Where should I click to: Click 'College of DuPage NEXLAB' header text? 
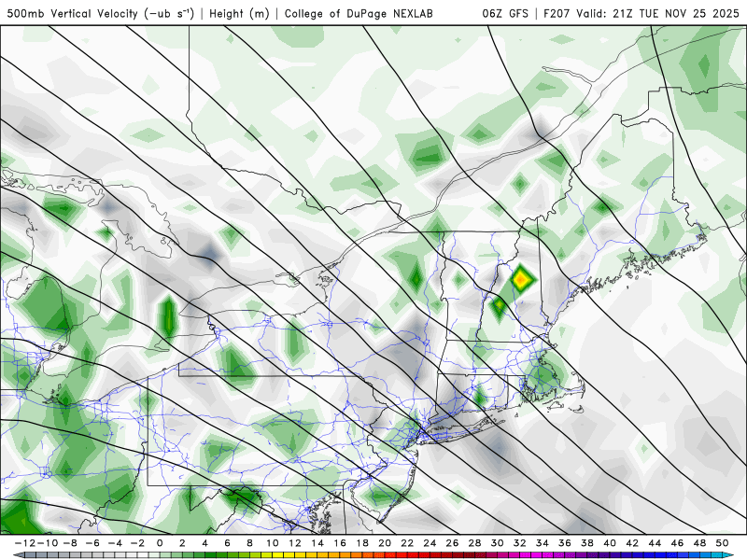[359, 13]
